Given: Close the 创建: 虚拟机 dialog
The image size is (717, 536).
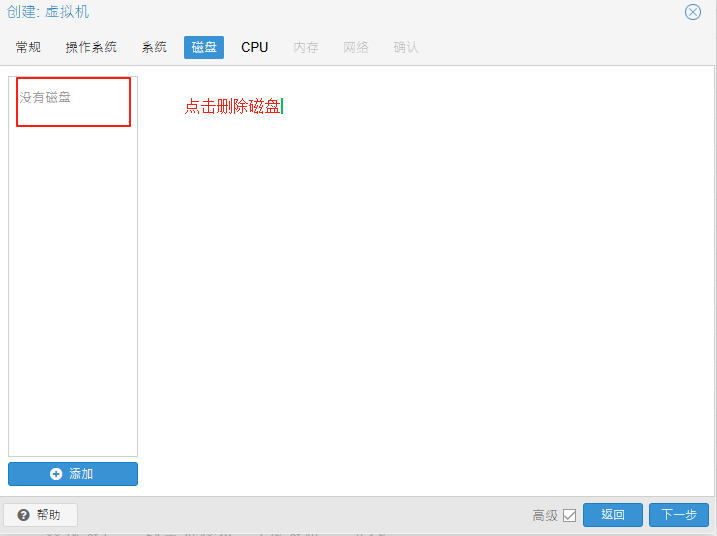Looking at the screenshot, I should 692,12.
